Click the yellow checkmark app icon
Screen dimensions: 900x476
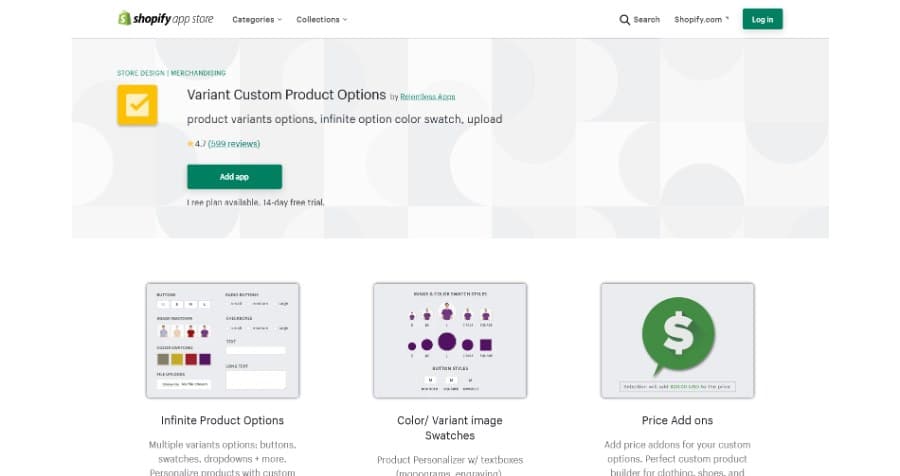pyautogui.click(x=137, y=105)
